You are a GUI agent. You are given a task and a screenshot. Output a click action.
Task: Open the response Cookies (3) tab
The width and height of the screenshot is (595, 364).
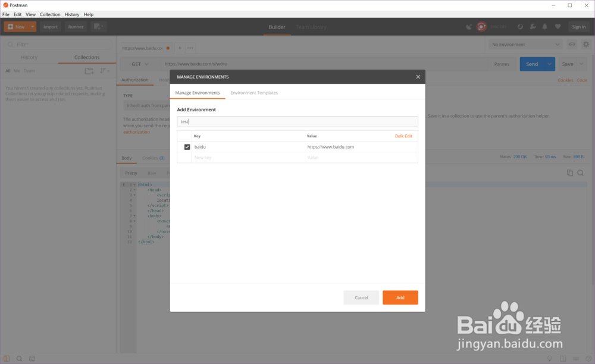[x=154, y=158]
